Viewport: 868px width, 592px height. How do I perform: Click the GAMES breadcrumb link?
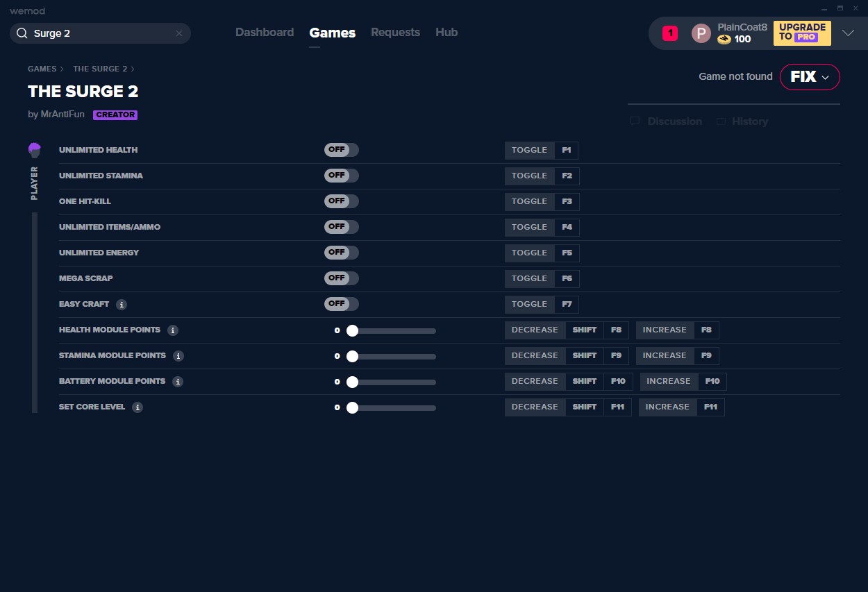(x=42, y=69)
